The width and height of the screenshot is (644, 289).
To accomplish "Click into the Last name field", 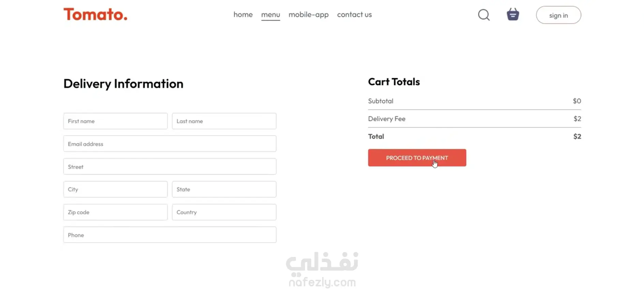I will click(x=224, y=121).
